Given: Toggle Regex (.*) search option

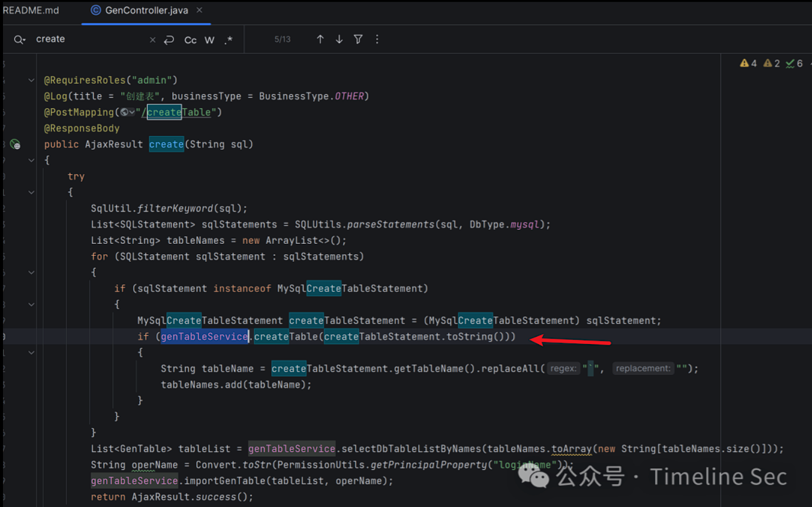Looking at the screenshot, I should pos(228,40).
